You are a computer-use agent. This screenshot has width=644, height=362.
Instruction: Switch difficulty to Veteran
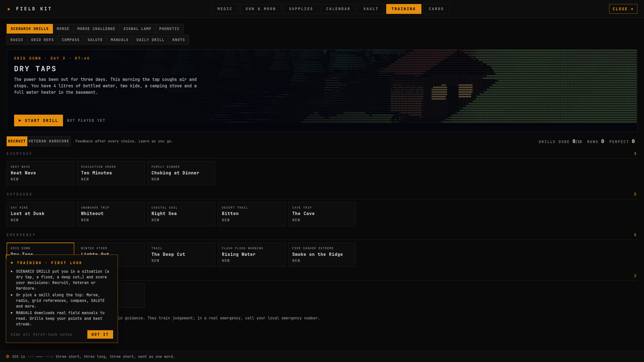click(37, 141)
